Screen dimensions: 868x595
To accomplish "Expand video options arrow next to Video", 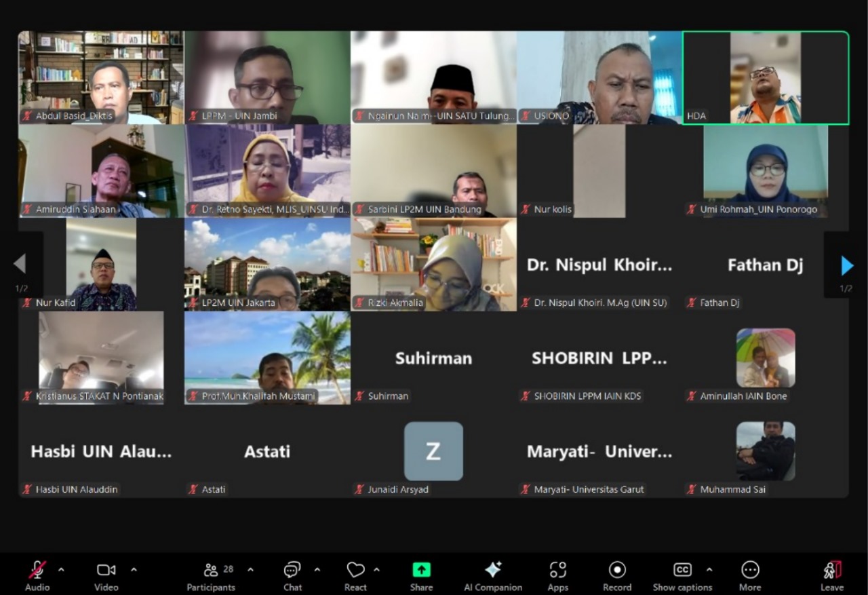I will pos(134,570).
